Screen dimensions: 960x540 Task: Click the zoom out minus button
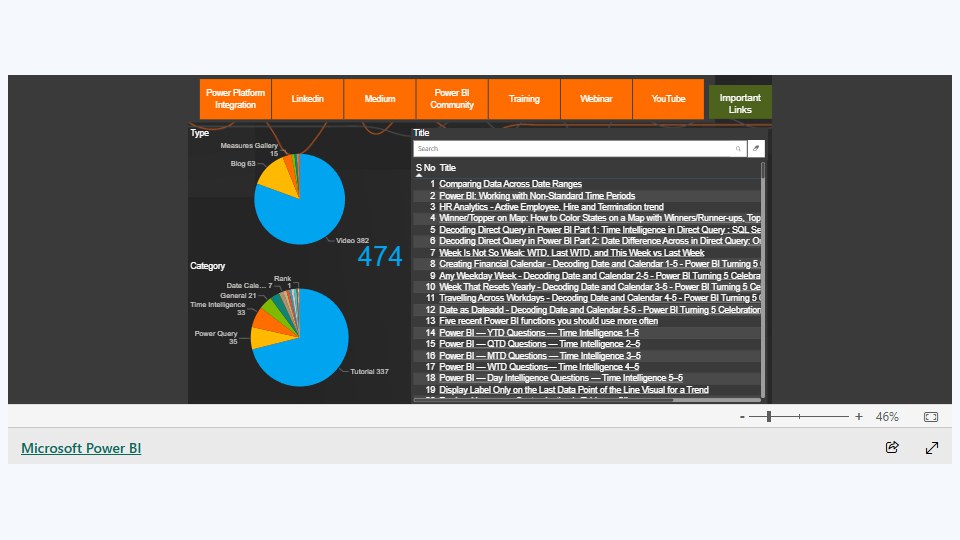tap(742, 417)
